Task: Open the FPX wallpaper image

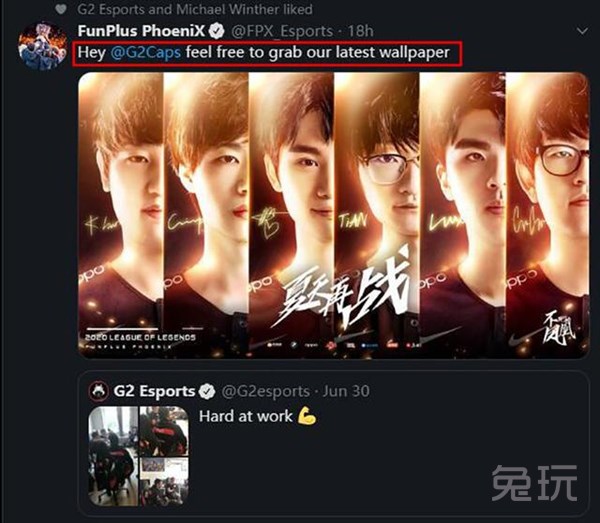Action: [x=334, y=215]
